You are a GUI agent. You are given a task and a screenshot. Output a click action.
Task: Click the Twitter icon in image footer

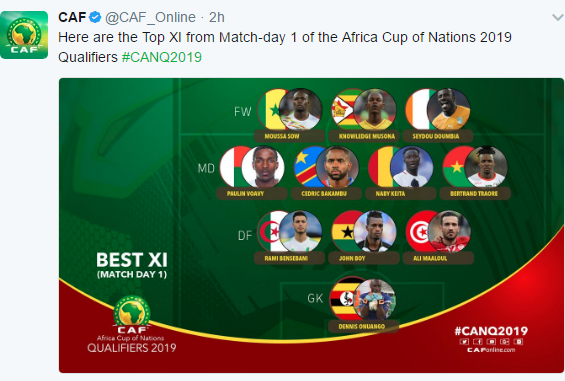pyautogui.click(x=464, y=342)
